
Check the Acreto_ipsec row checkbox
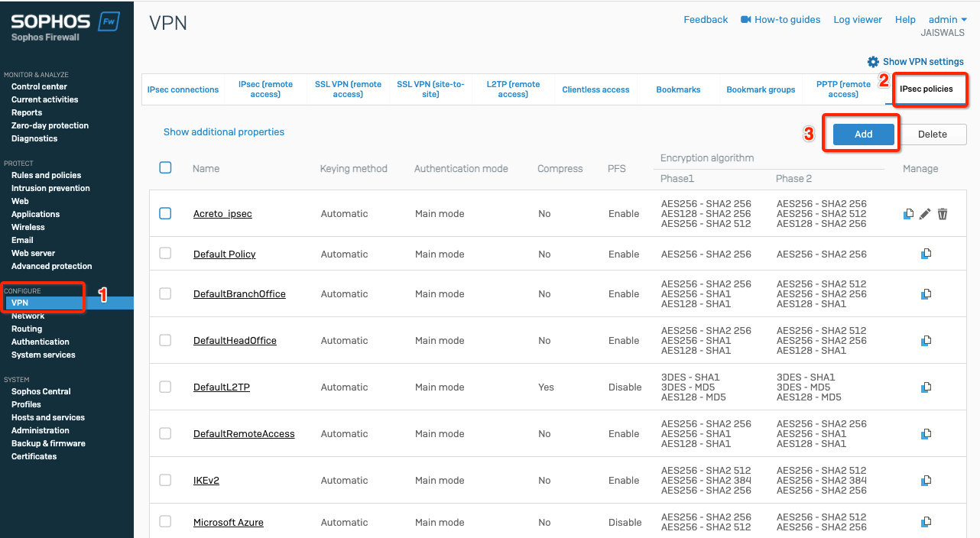point(165,213)
